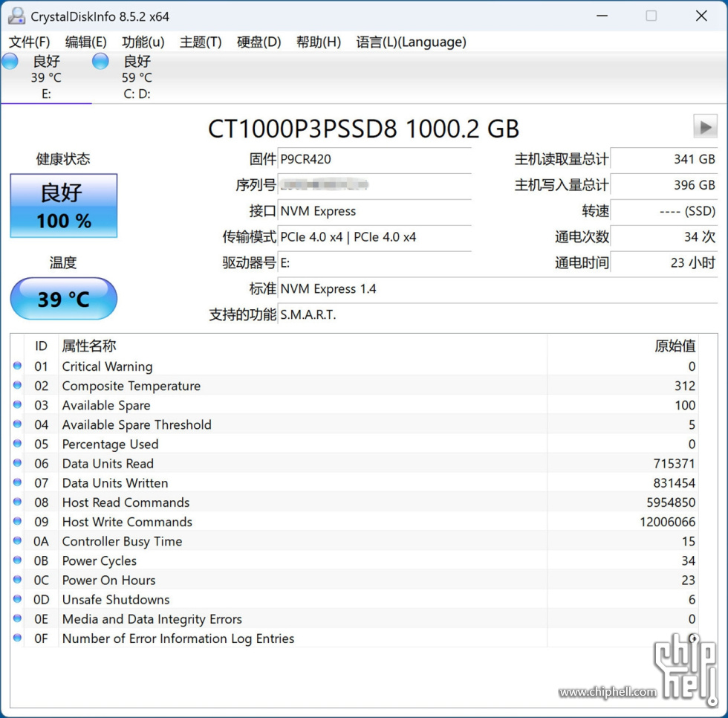Open the 文件(F) menu
Viewport: 728px width, 718px height.
pyautogui.click(x=29, y=42)
